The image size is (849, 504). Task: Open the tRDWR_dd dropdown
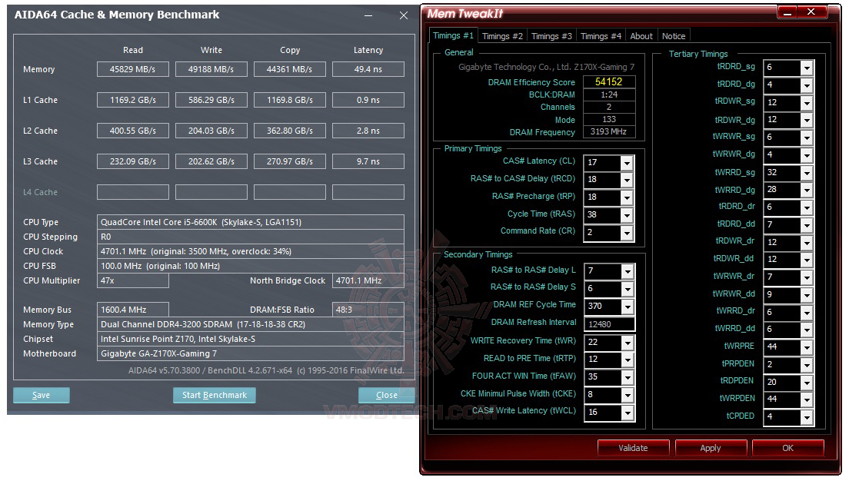coord(807,260)
